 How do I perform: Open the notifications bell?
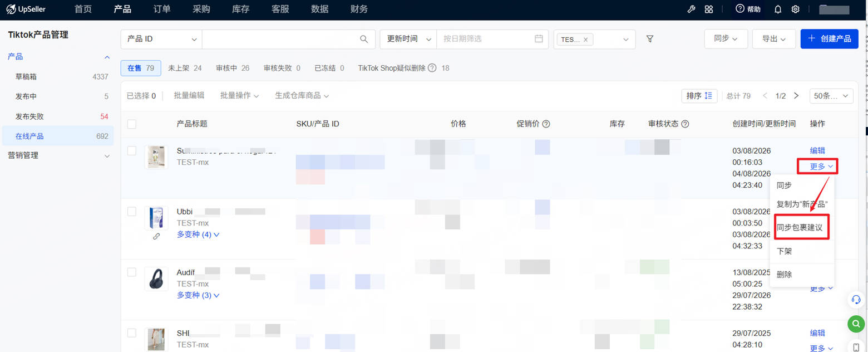click(x=778, y=9)
